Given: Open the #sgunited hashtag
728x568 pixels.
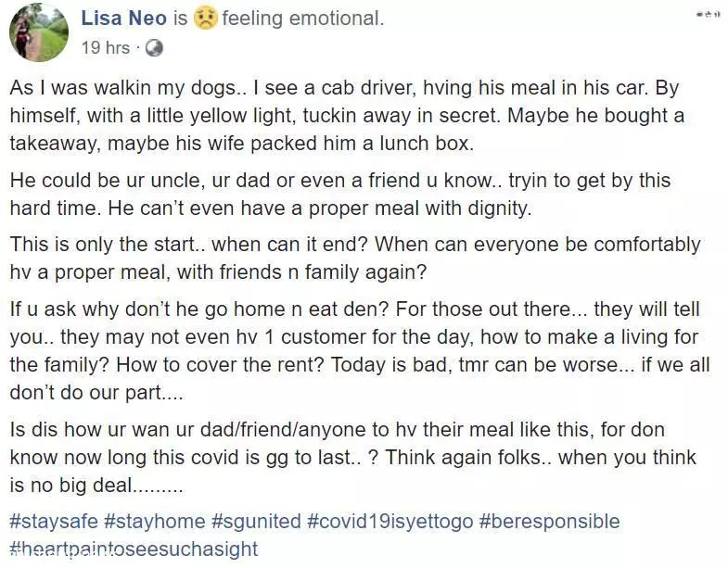Looking at the screenshot, I should click(x=256, y=521).
